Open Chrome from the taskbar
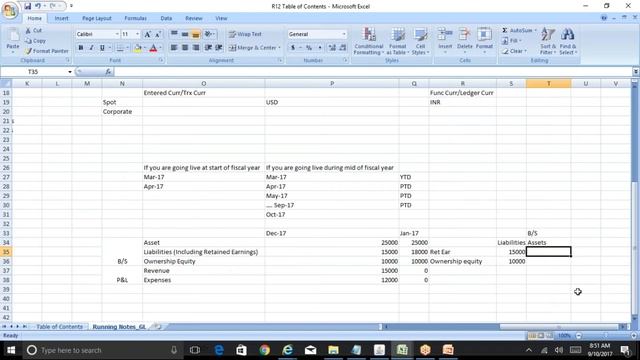This screenshot has height=360, width=640. (x=264, y=350)
